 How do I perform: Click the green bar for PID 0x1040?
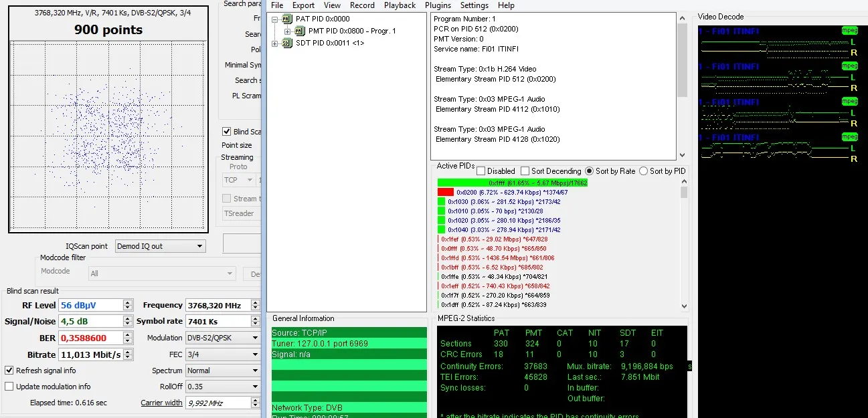442,230
